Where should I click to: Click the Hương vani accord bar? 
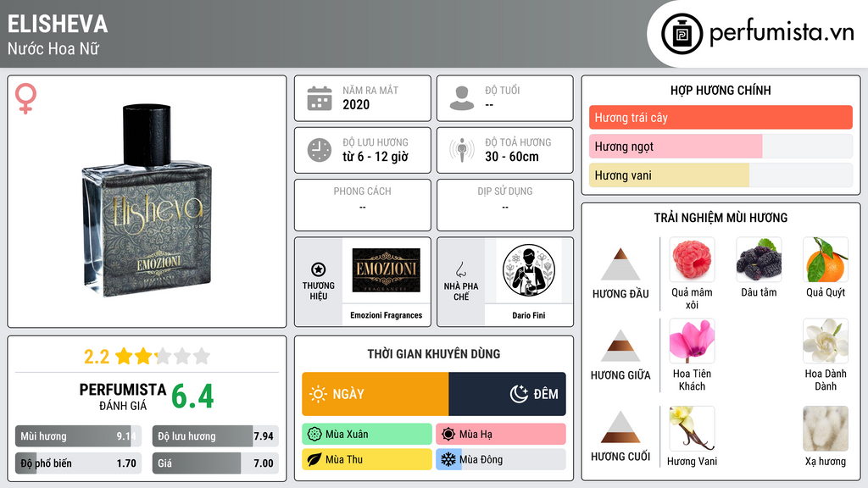(x=721, y=175)
